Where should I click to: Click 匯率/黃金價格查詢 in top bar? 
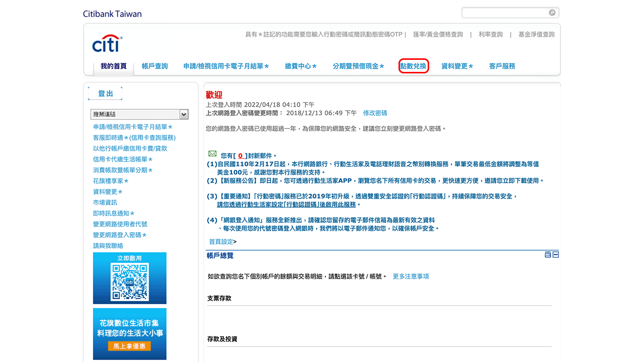pos(438,34)
